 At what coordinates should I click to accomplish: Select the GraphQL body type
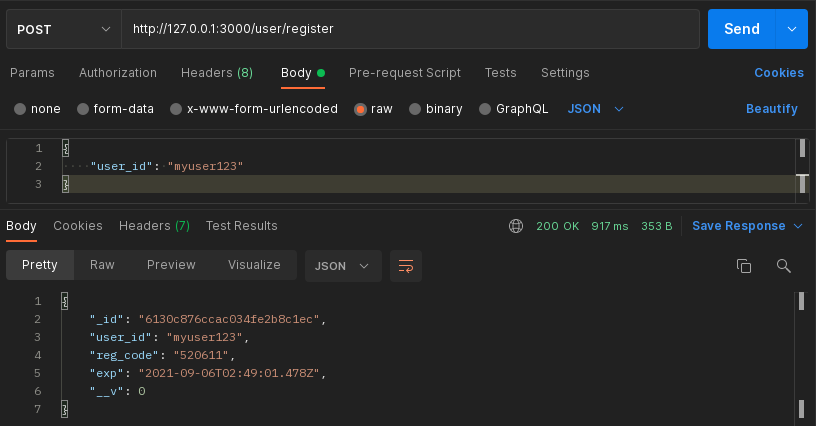click(x=486, y=109)
